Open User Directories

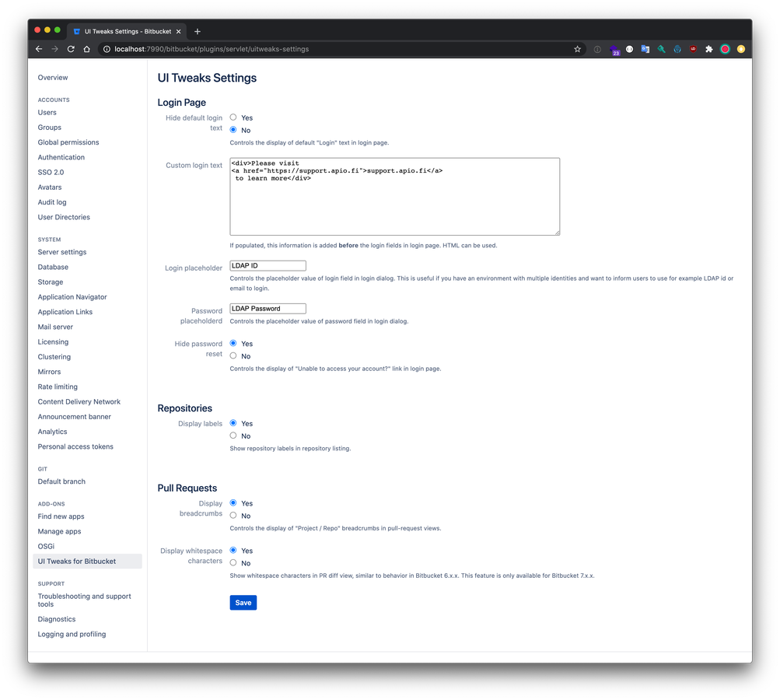coord(64,217)
